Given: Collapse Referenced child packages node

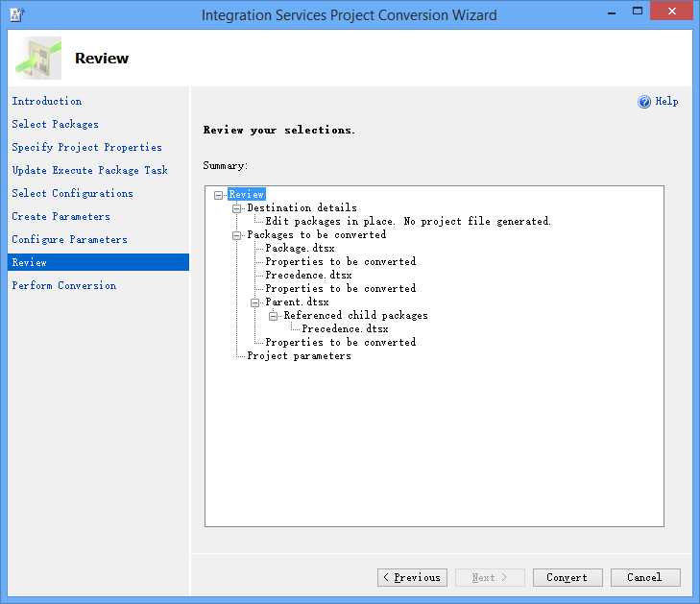Looking at the screenshot, I should tap(274, 316).
